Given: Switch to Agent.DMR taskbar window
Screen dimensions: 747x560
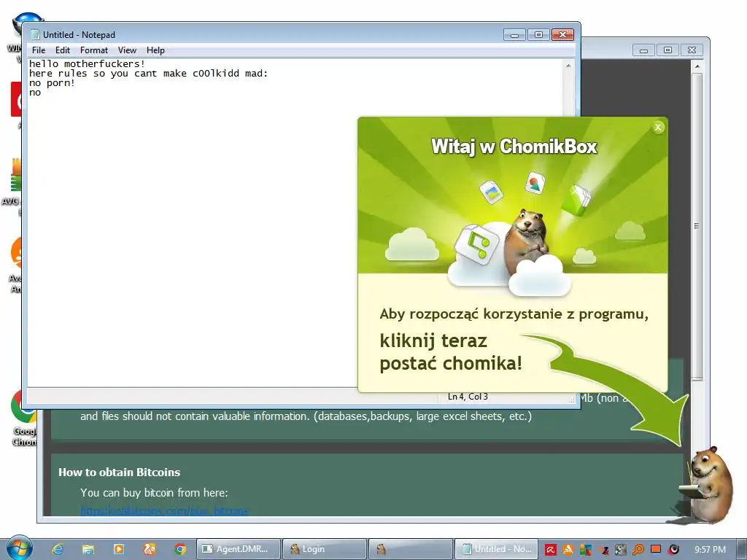Looking at the screenshot, I should 239,549.
